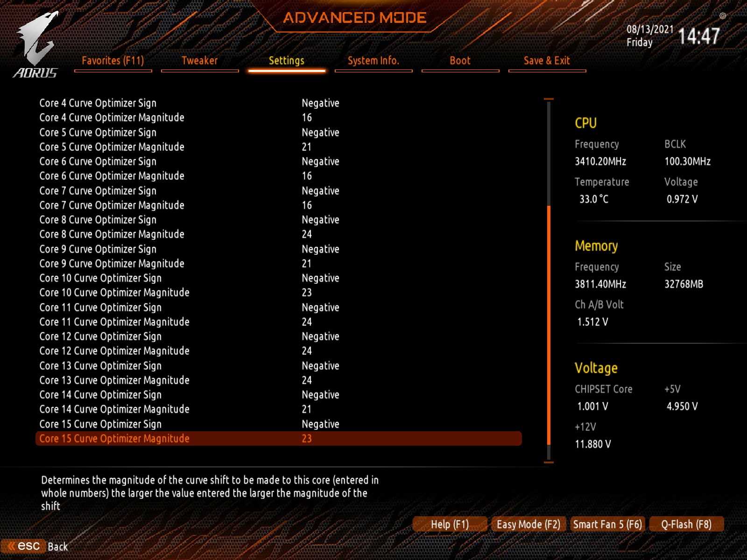Select Core 5 Curve Optimizer Magnitude row
This screenshot has width=747, height=560.
point(279,147)
